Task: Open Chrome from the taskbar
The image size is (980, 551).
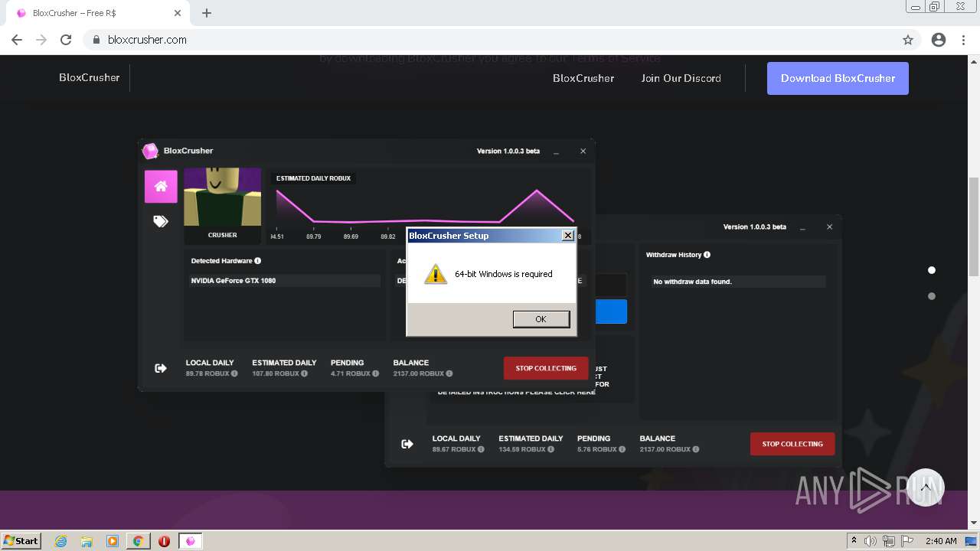Action: (139, 541)
